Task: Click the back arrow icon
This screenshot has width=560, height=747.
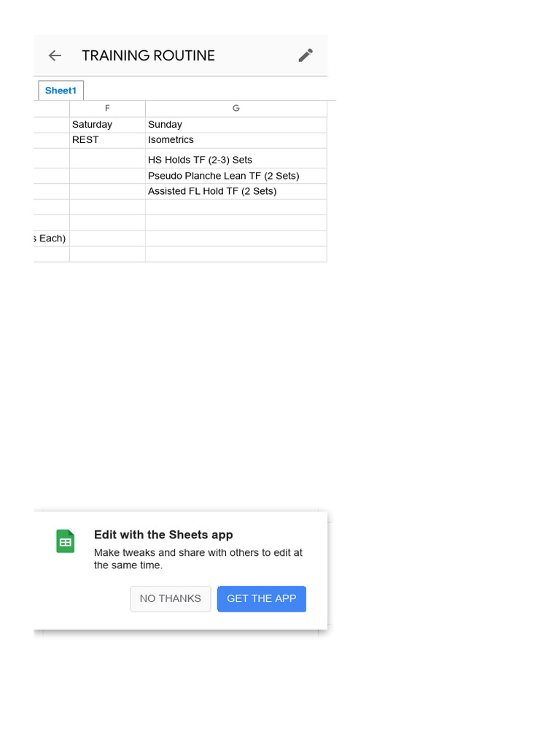Action: pos(55,55)
